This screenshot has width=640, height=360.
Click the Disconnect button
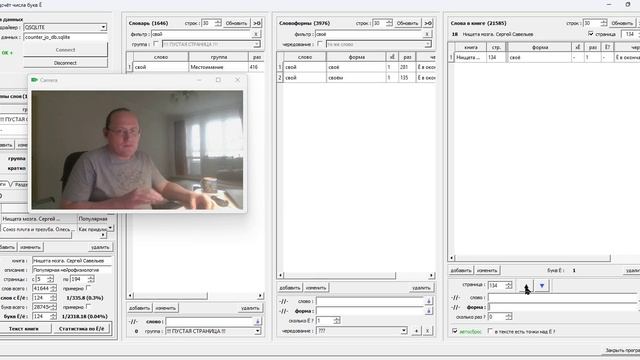[x=65, y=63]
